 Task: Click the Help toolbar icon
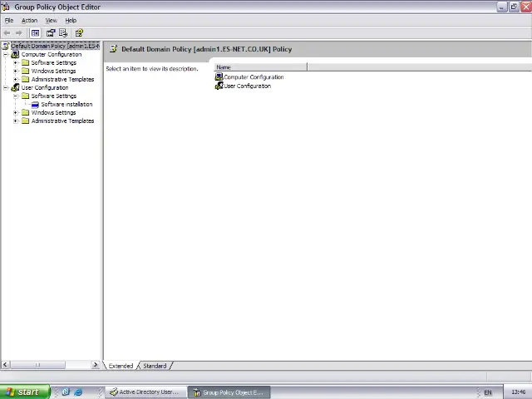click(79, 33)
